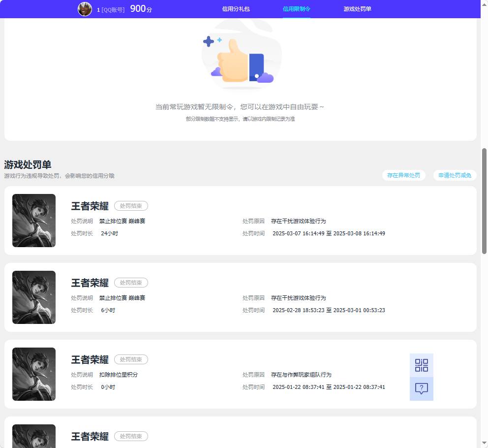Viewport: 488px width, 448px height.
Task: Click hero thumbnail of 6小时 penalty card
Action: click(x=34, y=297)
